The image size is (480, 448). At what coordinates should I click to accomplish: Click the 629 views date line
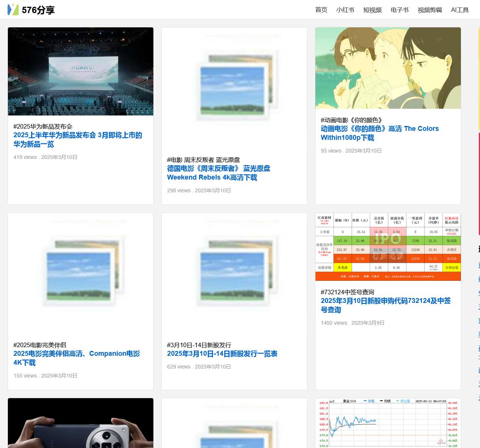199,367
